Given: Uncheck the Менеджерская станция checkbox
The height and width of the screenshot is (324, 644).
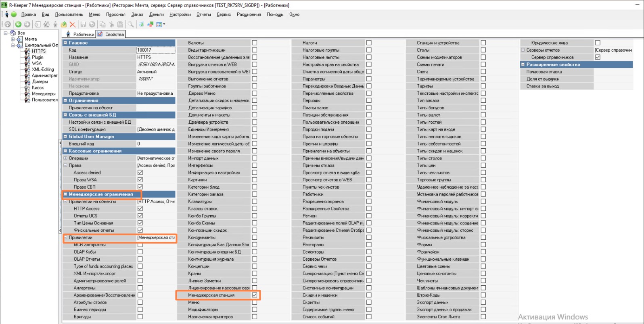Looking at the screenshot, I should click(255, 295).
